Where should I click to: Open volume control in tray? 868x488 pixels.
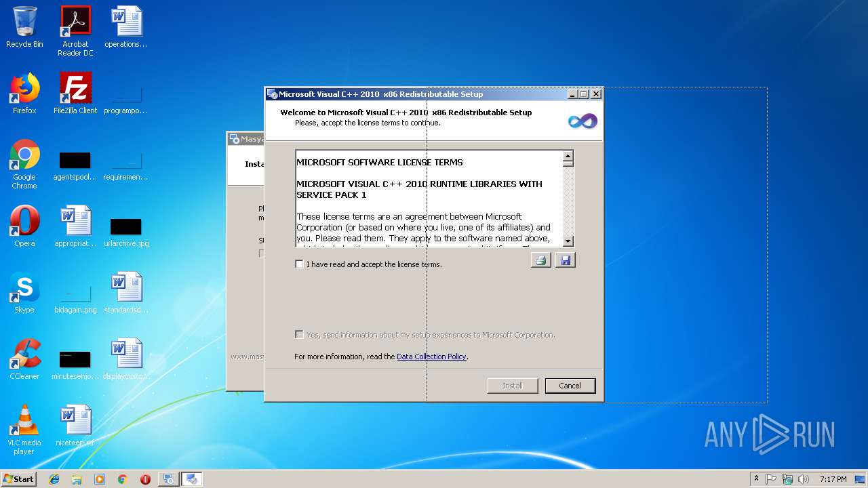click(804, 479)
